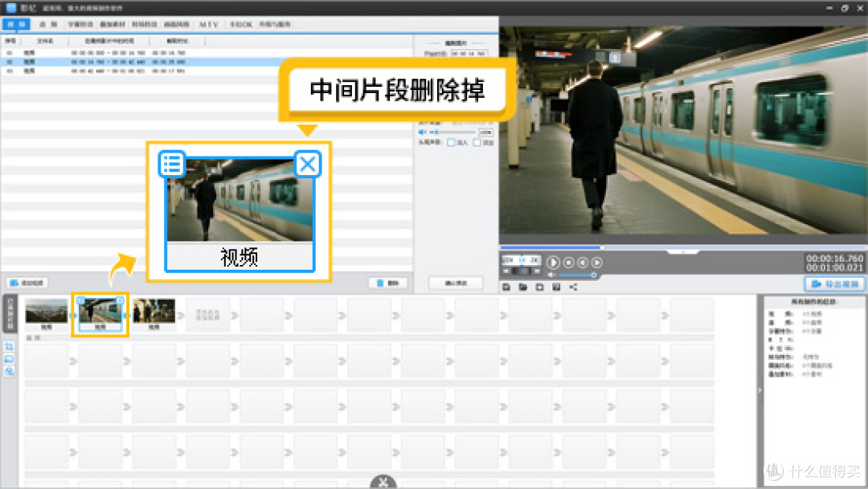The image size is (868, 489).
Task: Seek on the preview progress bar
Action: [x=683, y=247]
